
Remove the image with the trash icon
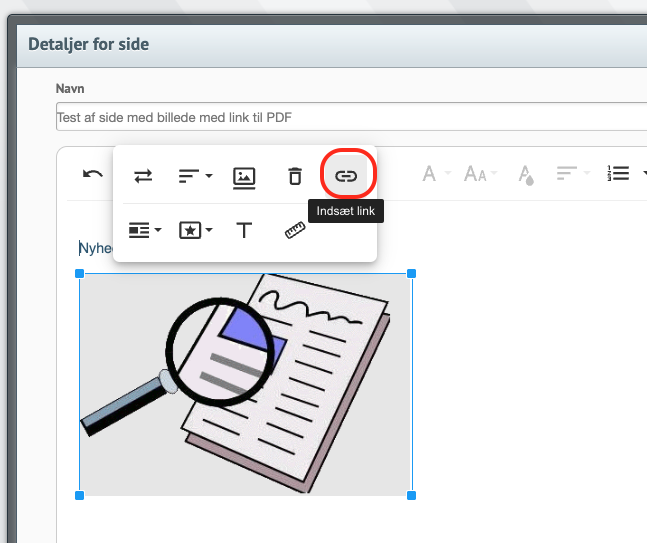294,176
